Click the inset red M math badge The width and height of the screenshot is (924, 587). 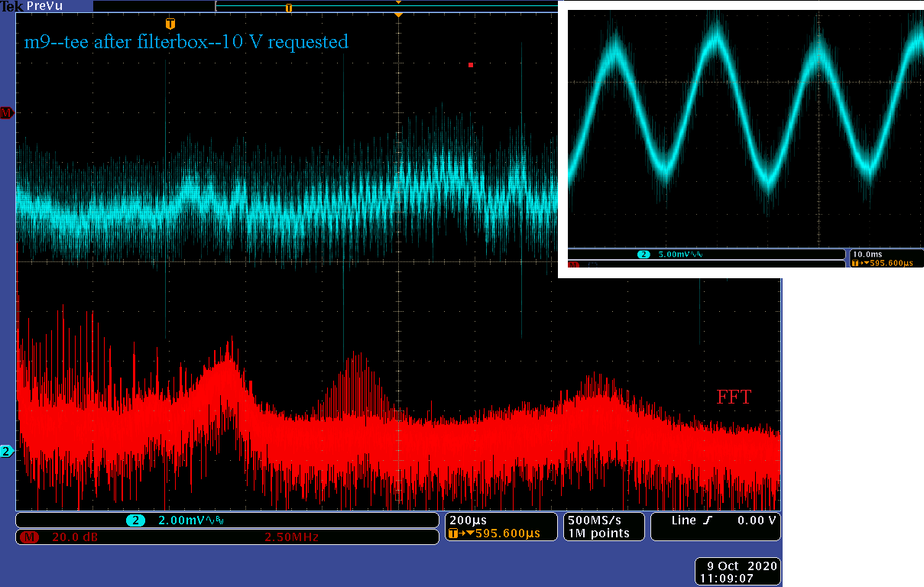(x=573, y=264)
